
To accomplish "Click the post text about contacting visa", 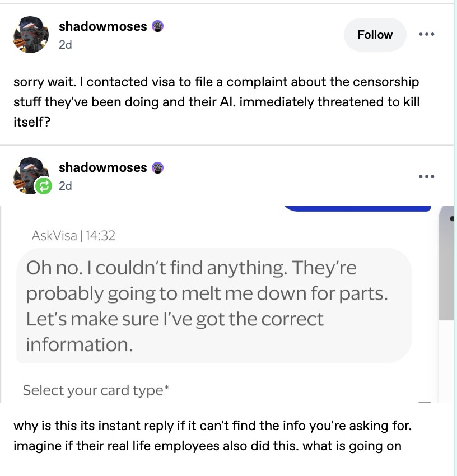I will point(216,102).
